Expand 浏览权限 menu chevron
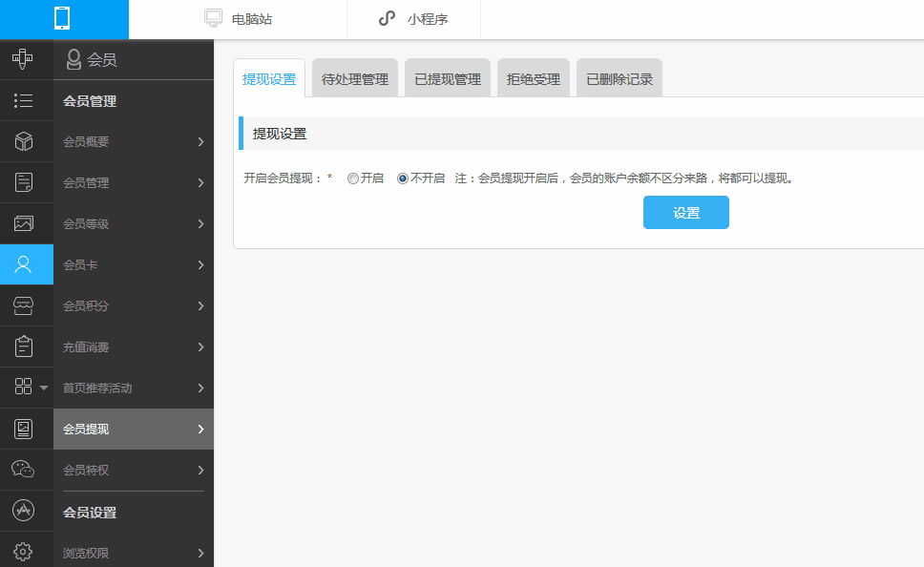 point(201,554)
